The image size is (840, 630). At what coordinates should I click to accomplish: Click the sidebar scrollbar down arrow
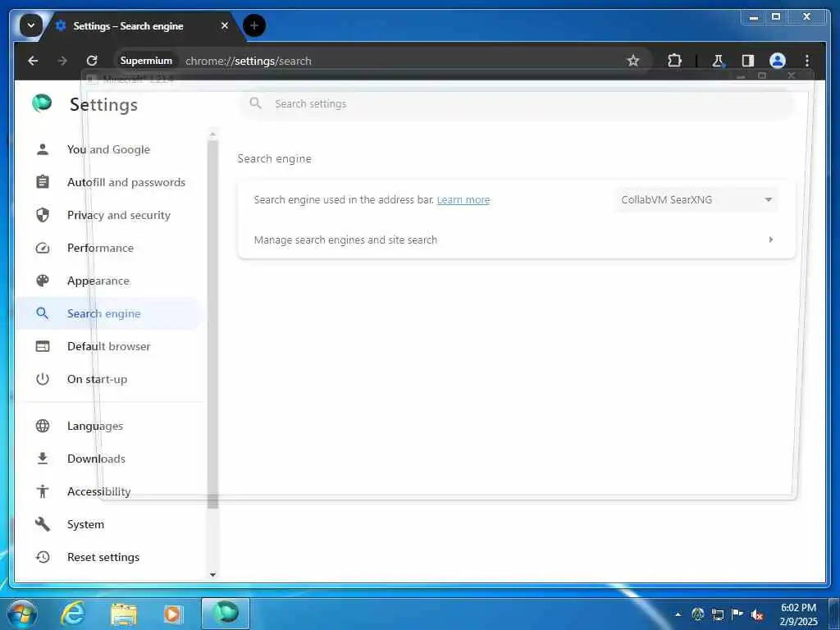[x=212, y=574]
